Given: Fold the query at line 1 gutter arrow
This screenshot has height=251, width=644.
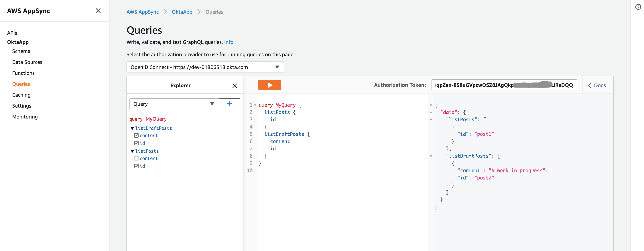Looking at the screenshot, I should pyautogui.click(x=255, y=105).
